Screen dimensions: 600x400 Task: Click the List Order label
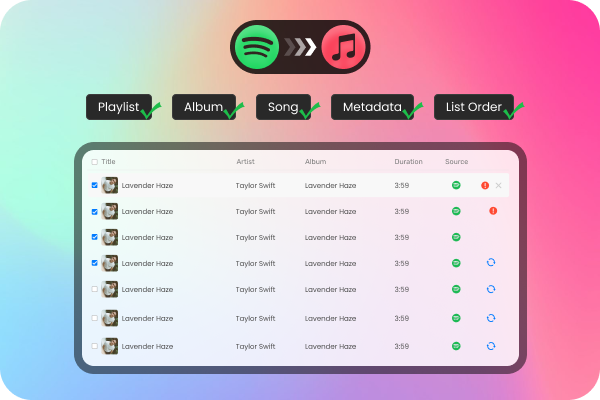pos(474,107)
